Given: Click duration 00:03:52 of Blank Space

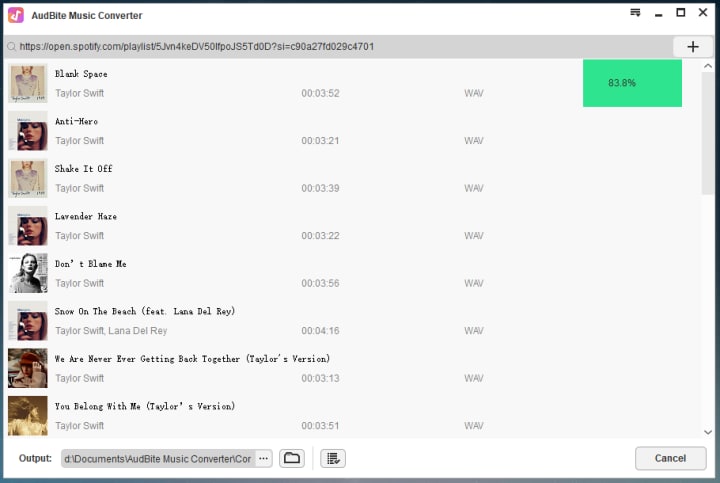Looking at the screenshot, I should point(320,93).
